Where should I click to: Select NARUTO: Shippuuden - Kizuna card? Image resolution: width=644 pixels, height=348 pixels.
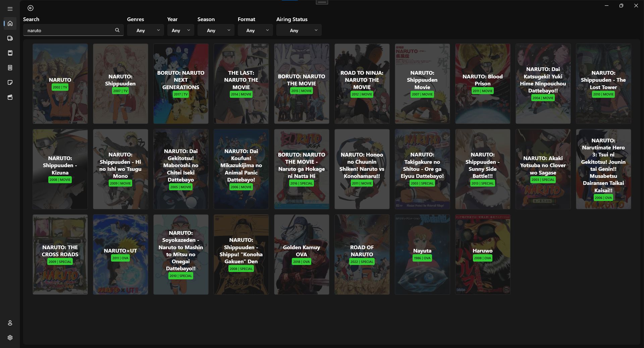pyautogui.click(x=60, y=169)
